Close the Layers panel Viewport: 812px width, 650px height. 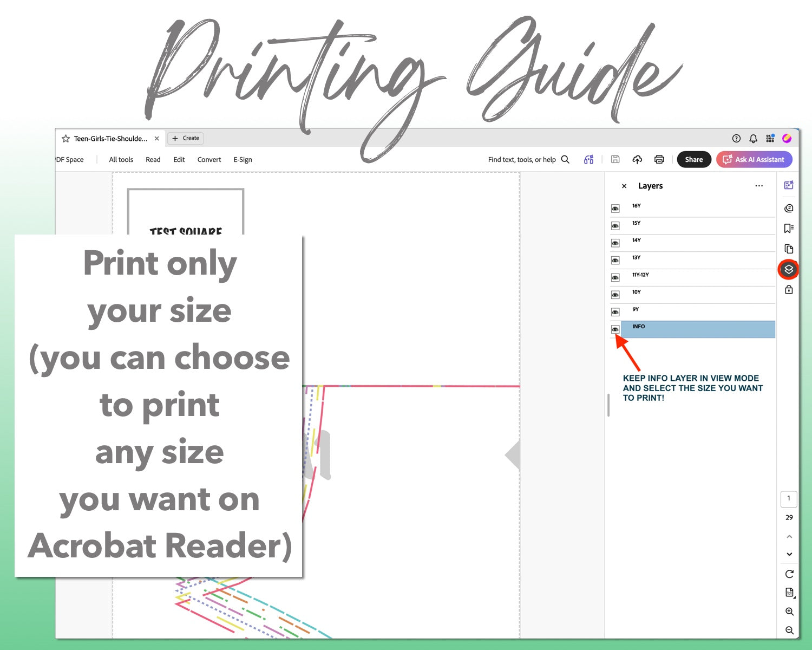(x=624, y=186)
